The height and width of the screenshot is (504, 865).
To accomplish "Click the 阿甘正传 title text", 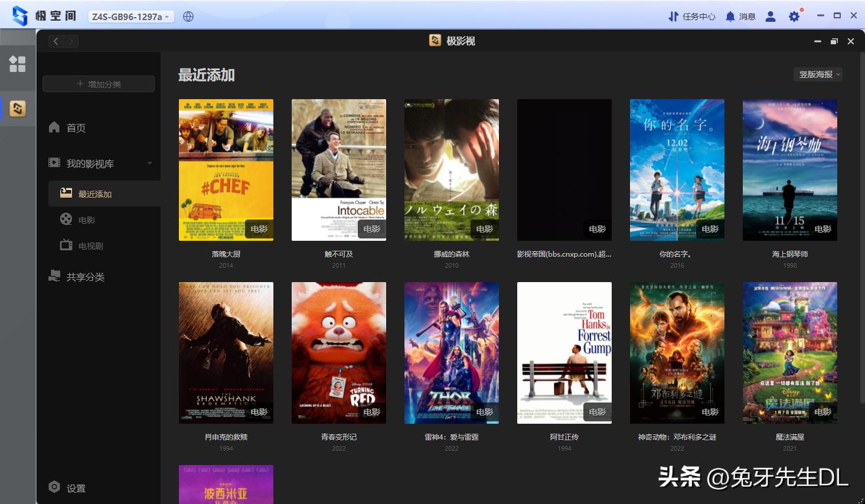I will pos(564,437).
